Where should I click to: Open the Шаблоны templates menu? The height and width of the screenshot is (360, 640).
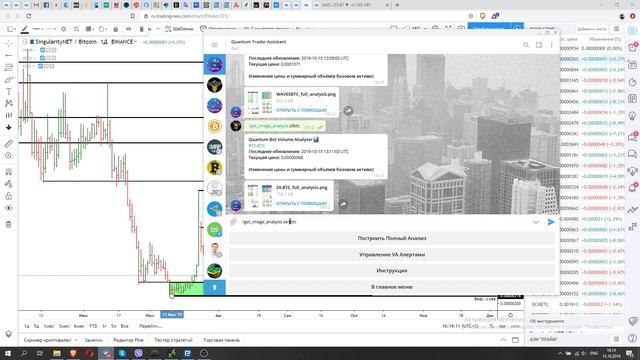click(x=179, y=29)
